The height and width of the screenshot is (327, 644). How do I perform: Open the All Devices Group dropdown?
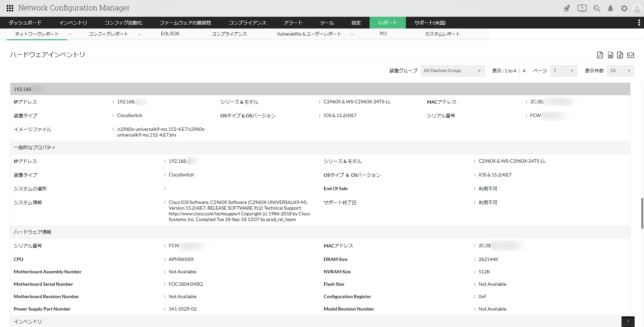[452, 71]
